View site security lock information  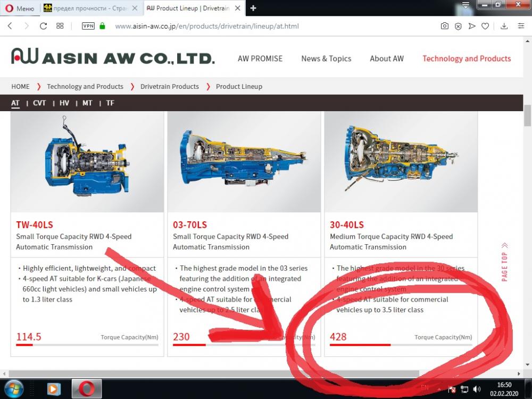[x=102, y=26]
